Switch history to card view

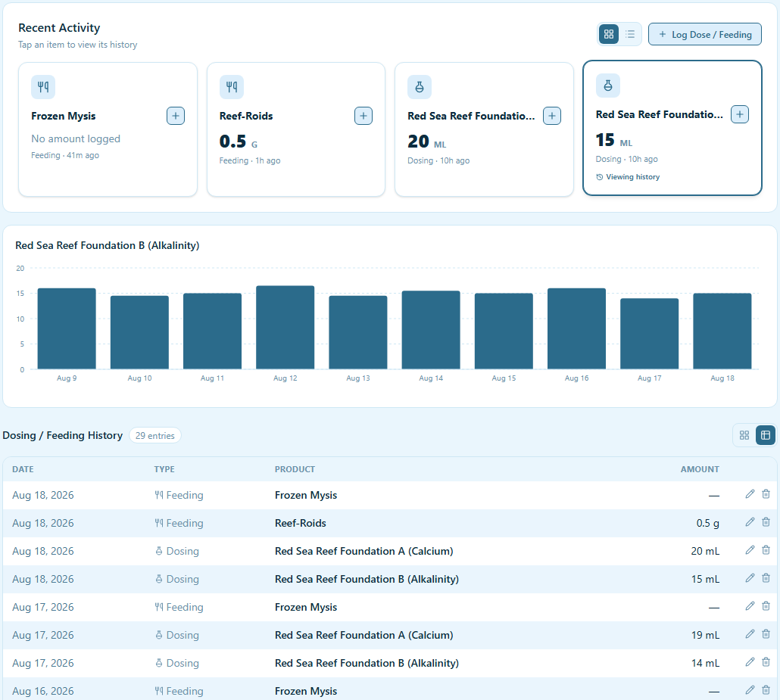[x=744, y=435]
